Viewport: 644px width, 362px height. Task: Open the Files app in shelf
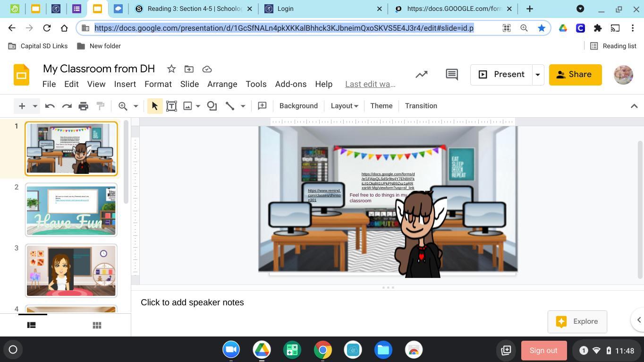click(x=383, y=350)
